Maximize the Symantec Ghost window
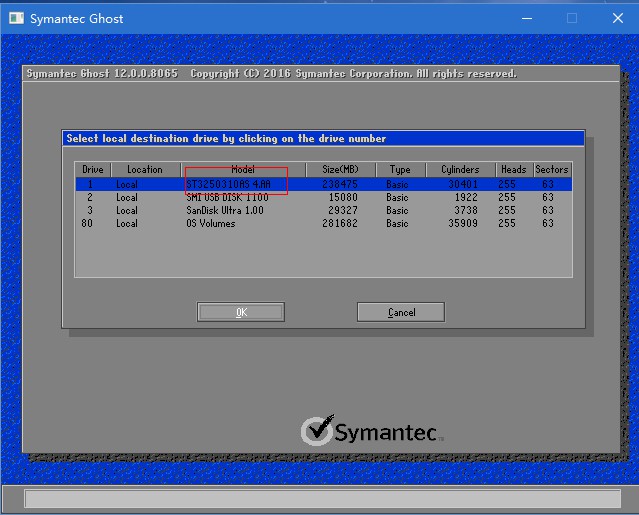 pyautogui.click(x=572, y=18)
